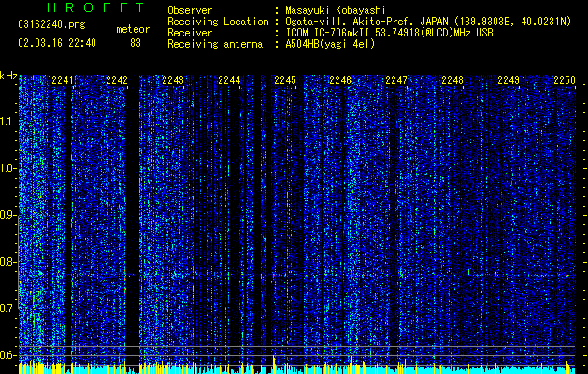Click the 0.8 kHz axis label
This screenshot has height=374, width=588.
tap(7, 262)
